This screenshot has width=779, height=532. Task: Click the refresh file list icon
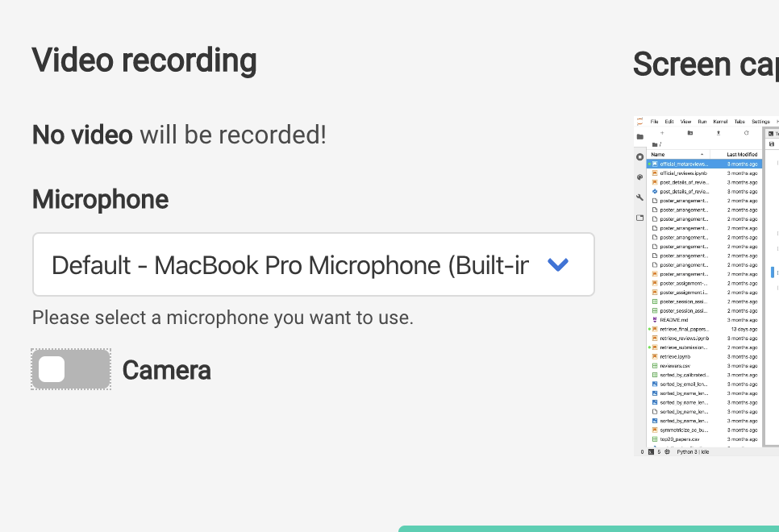point(746,133)
